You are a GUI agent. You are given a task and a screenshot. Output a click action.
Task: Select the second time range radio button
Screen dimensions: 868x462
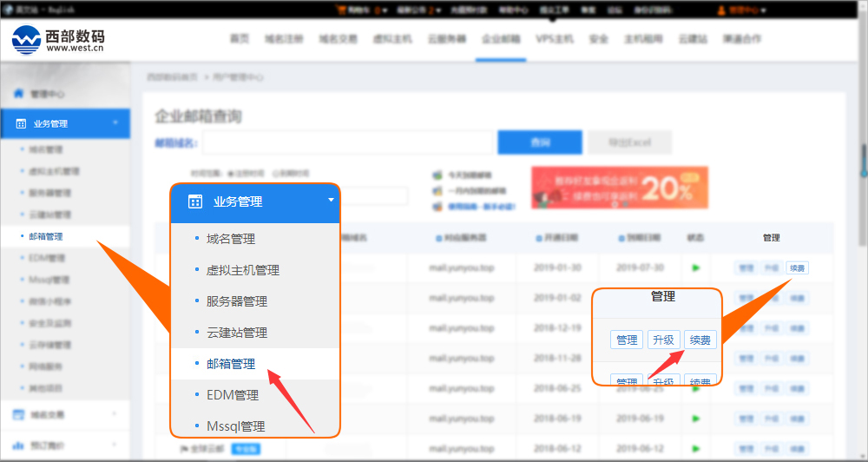pos(275,174)
